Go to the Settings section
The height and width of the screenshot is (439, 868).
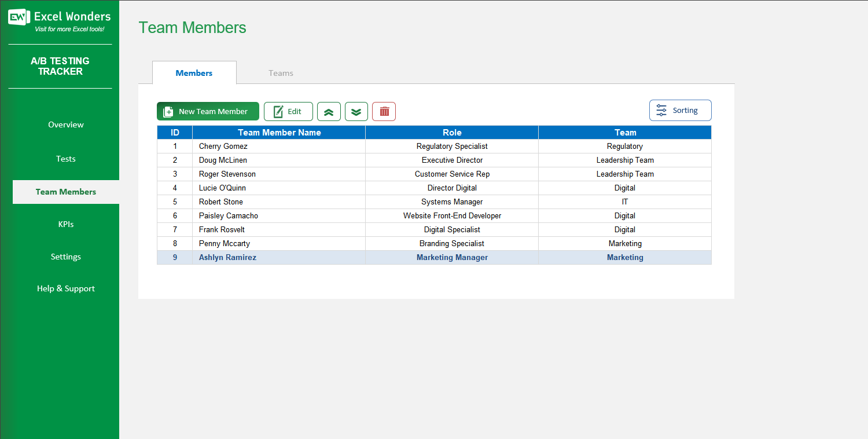(x=65, y=256)
